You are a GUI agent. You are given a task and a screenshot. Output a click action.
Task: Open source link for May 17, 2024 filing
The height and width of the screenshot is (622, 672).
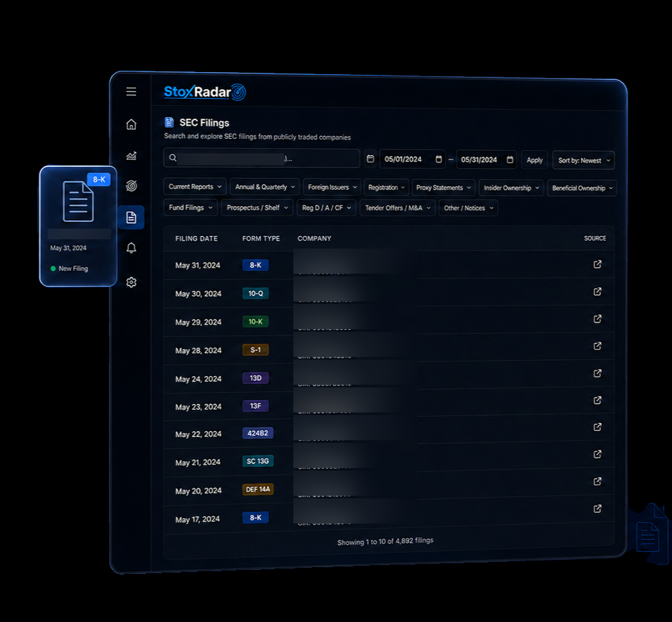click(x=597, y=508)
